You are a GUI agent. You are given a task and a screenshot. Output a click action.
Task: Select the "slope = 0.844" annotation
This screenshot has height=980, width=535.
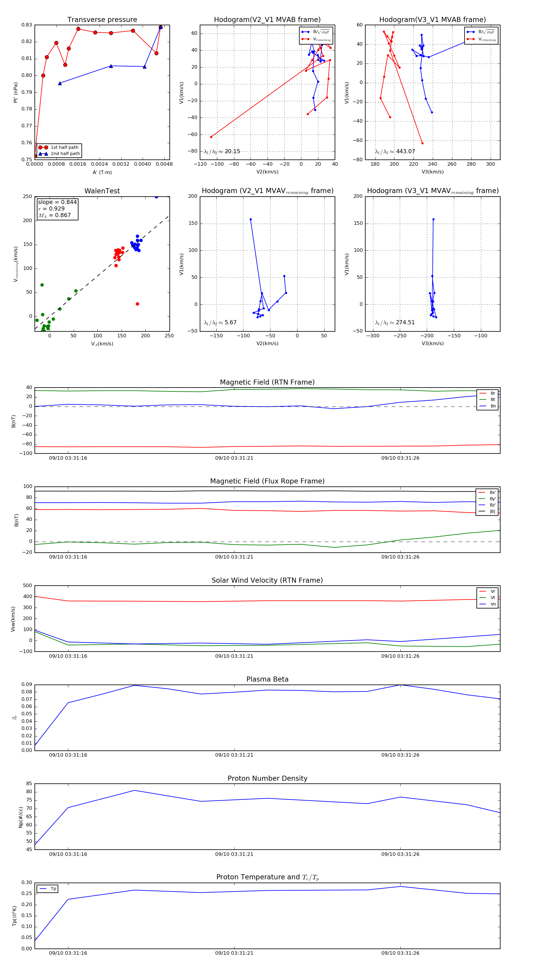point(57,202)
